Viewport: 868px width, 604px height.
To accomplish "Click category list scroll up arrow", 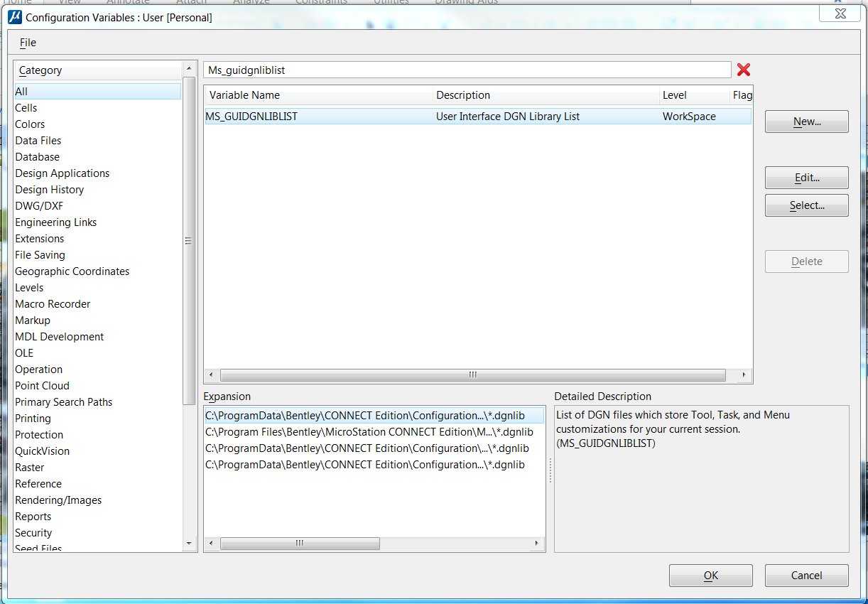I will coord(189,68).
